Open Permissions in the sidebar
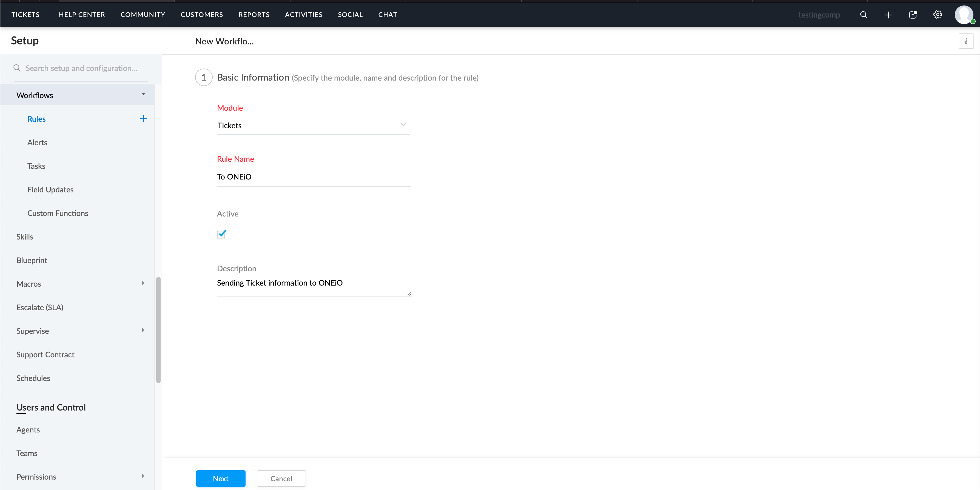This screenshot has height=490, width=980. pos(36,477)
